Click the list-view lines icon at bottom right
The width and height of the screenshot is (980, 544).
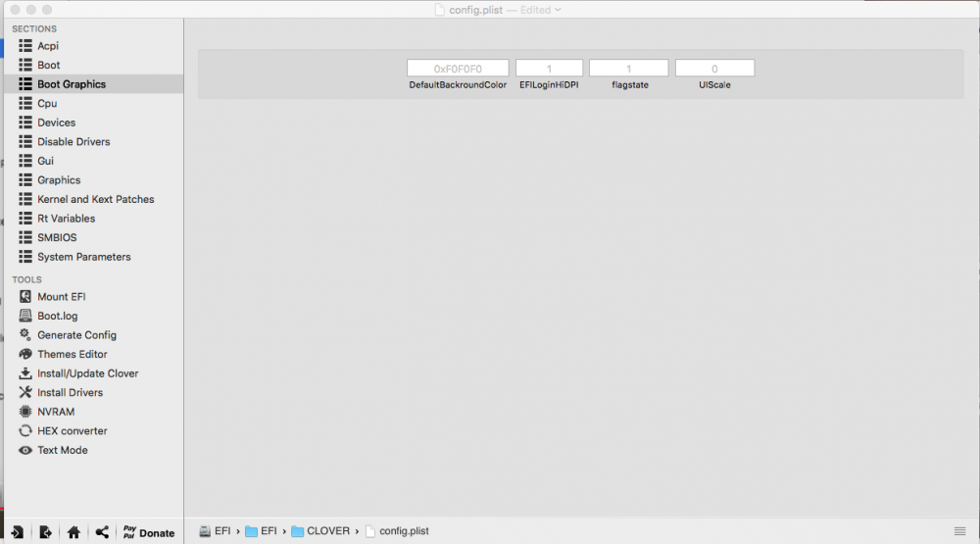(x=960, y=531)
